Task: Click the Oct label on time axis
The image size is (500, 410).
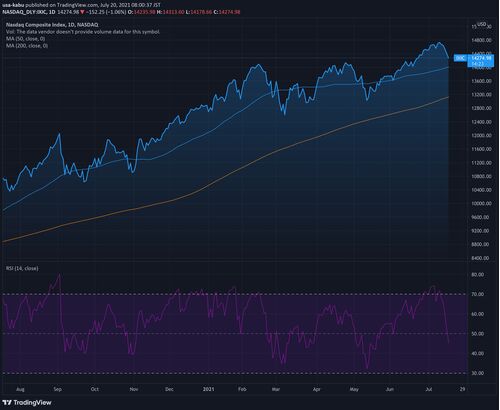Action: (x=95, y=389)
